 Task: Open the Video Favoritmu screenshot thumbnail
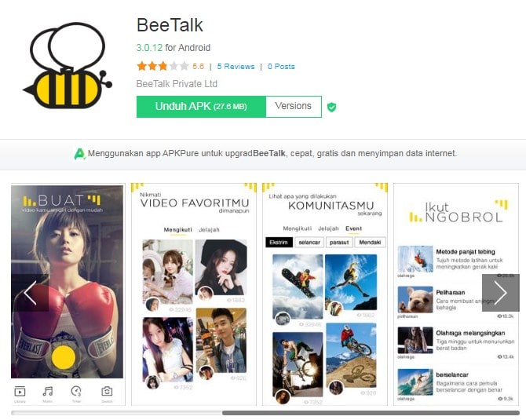point(194,294)
